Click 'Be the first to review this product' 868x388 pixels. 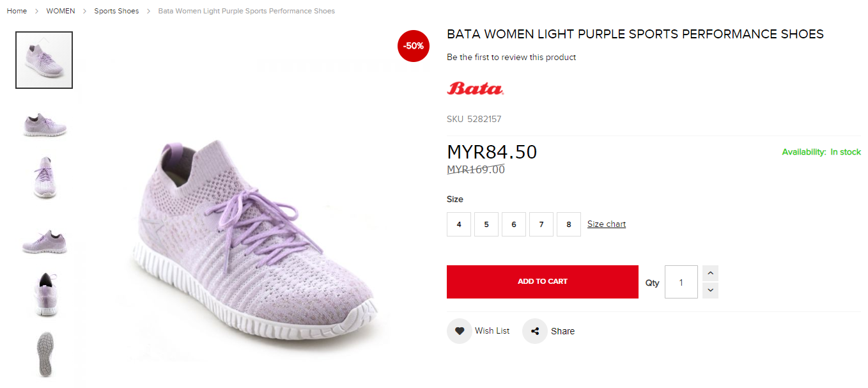511,58
